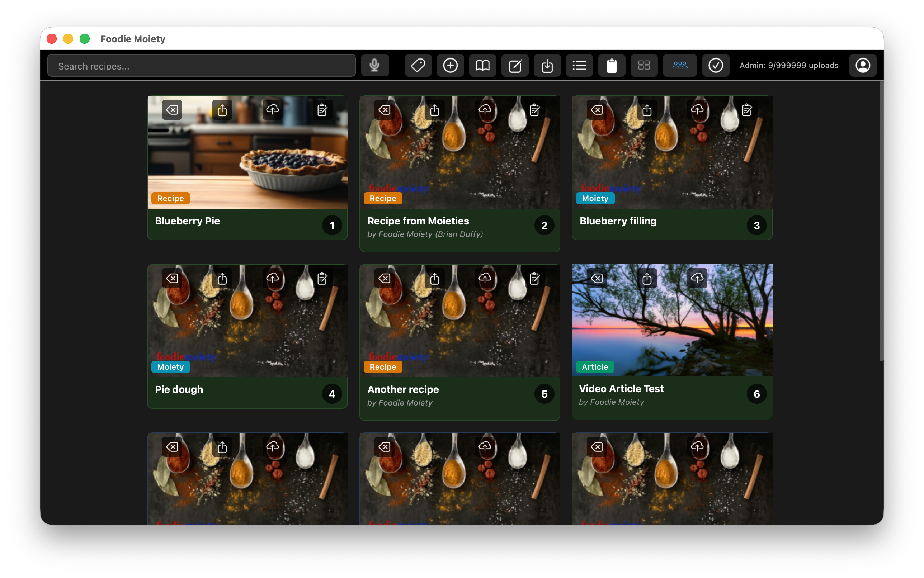Click the vertical scrollbar on right
924x578 pixels.
pyautogui.click(x=881, y=222)
